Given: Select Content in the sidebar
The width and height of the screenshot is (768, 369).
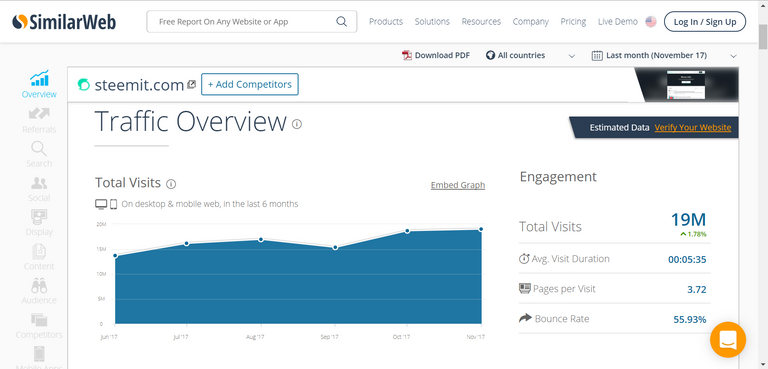Looking at the screenshot, I should [39, 257].
